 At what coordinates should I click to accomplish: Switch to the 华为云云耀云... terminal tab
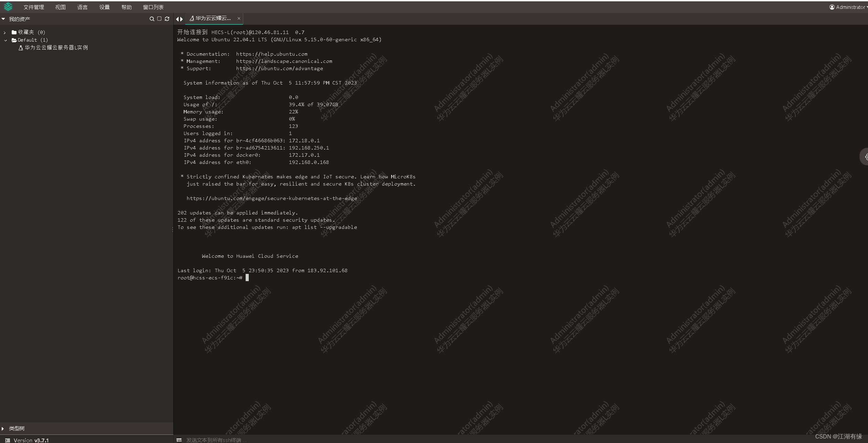(x=213, y=19)
